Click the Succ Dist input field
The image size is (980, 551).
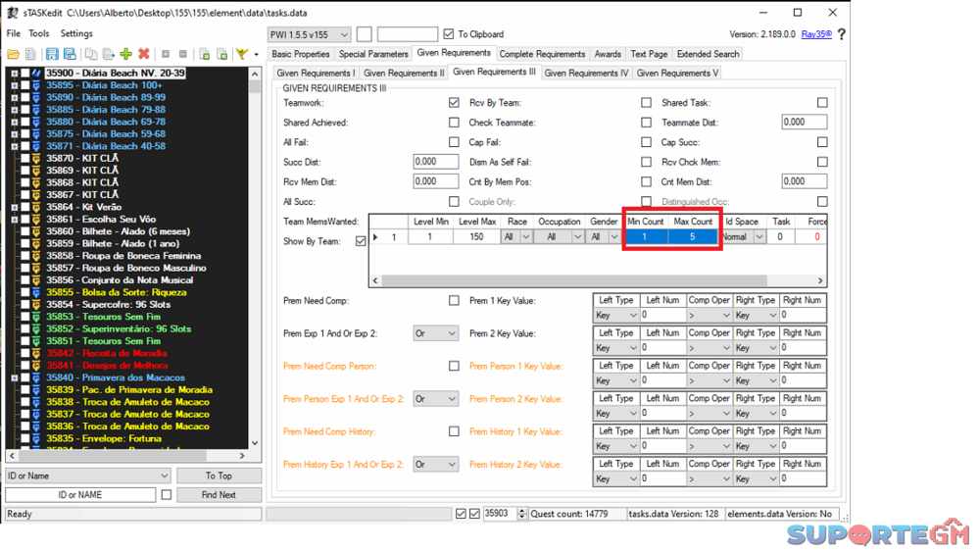tap(435, 162)
